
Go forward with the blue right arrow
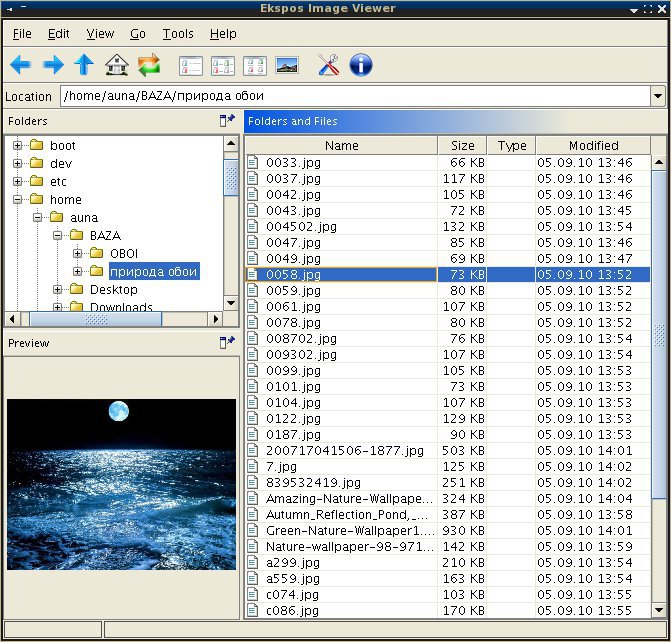pos(53,65)
